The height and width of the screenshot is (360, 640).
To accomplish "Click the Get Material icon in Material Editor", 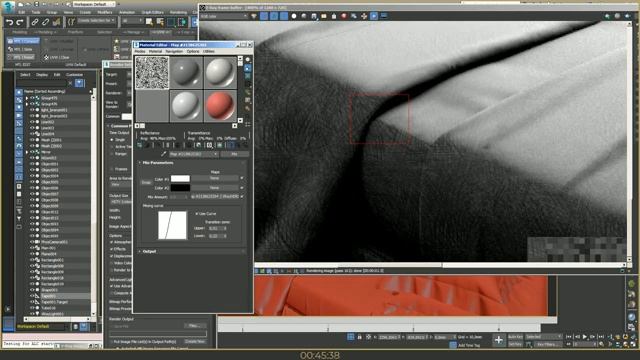I will (x=140, y=145).
